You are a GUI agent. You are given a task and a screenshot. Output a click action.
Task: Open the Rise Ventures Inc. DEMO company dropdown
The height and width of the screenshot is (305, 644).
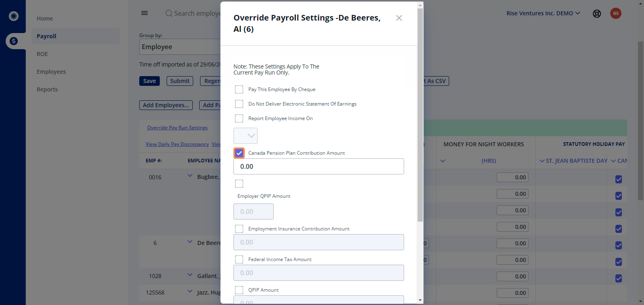click(x=543, y=13)
